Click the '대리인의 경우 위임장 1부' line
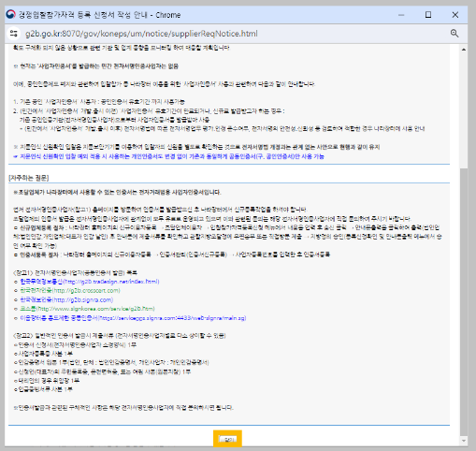476x451 pixels. [x=46, y=381]
